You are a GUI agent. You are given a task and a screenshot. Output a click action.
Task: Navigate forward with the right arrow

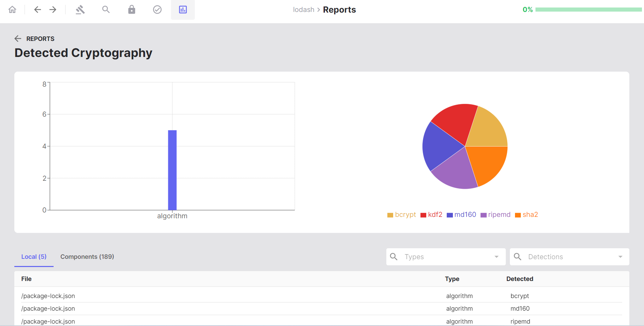pos(53,10)
